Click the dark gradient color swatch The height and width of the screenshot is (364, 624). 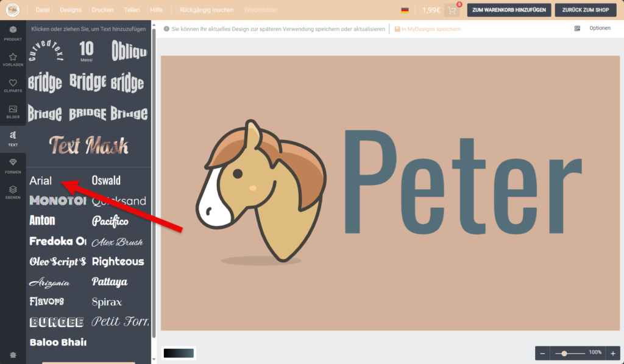coord(179,353)
